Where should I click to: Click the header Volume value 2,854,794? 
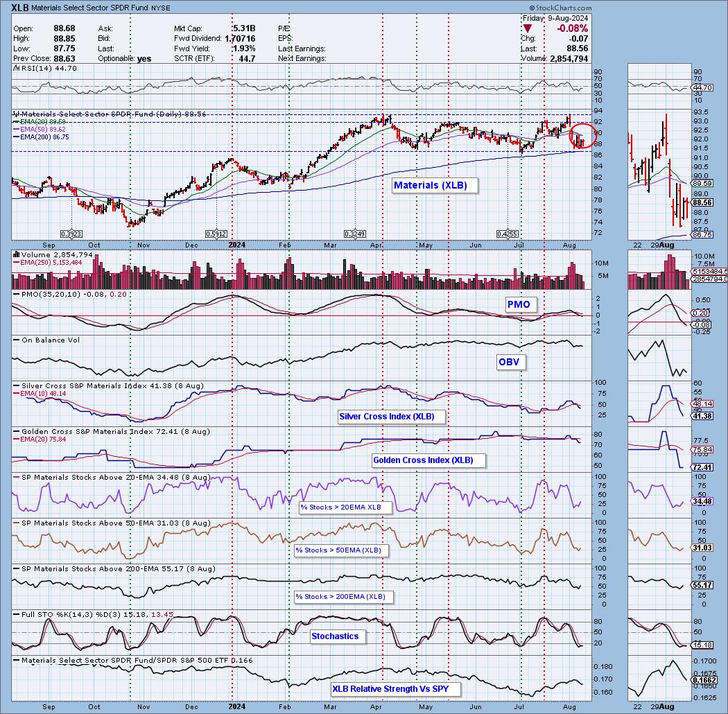pyautogui.click(x=569, y=58)
